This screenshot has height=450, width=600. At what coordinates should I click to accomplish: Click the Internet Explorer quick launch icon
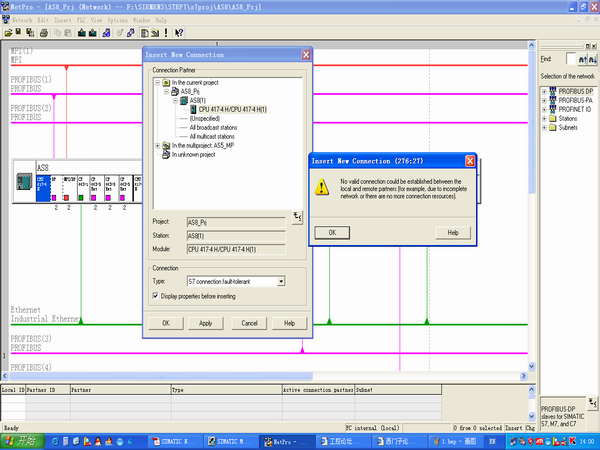pos(55,442)
